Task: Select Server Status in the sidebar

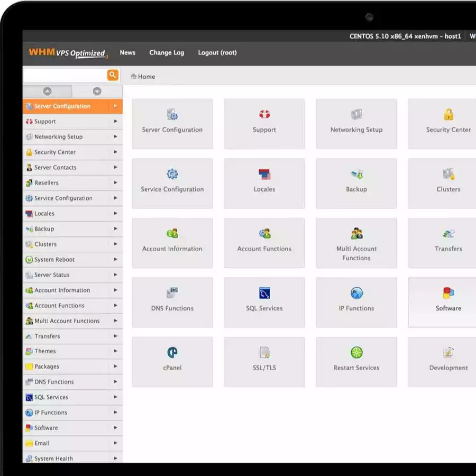Action: point(72,274)
